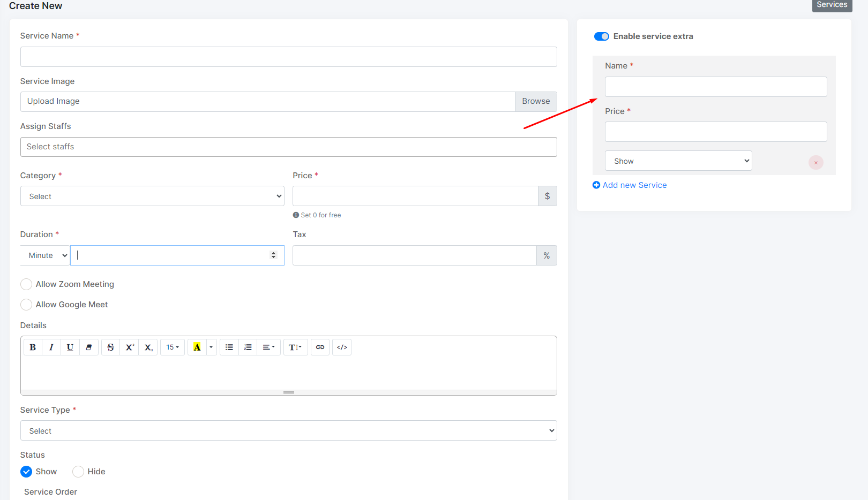Open the line height dropdown
Viewport: 868px width, 500px height.
coord(295,347)
